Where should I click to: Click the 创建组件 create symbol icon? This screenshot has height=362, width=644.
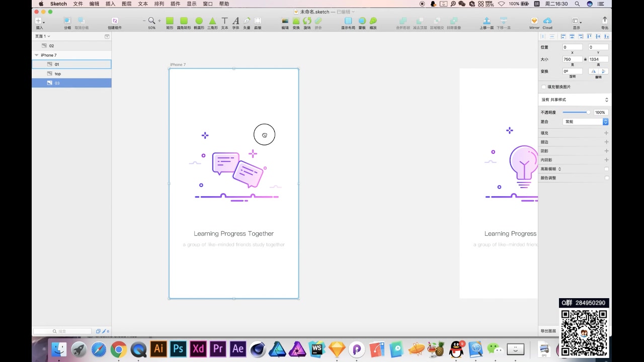pos(115,21)
